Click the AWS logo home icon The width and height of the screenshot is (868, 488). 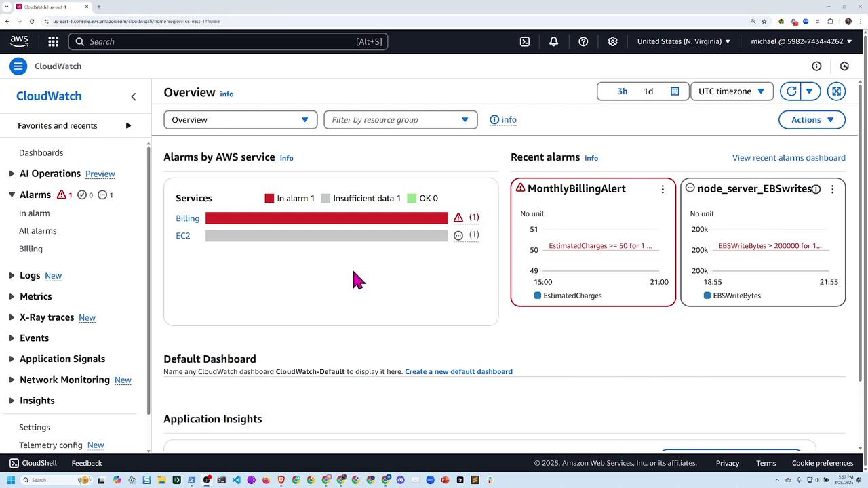pos(19,41)
